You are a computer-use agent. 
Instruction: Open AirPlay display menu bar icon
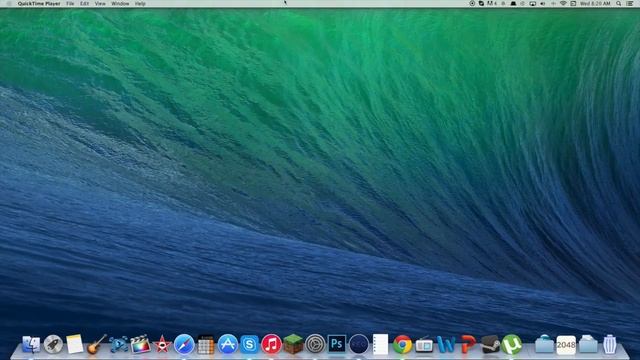click(x=533, y=4)
